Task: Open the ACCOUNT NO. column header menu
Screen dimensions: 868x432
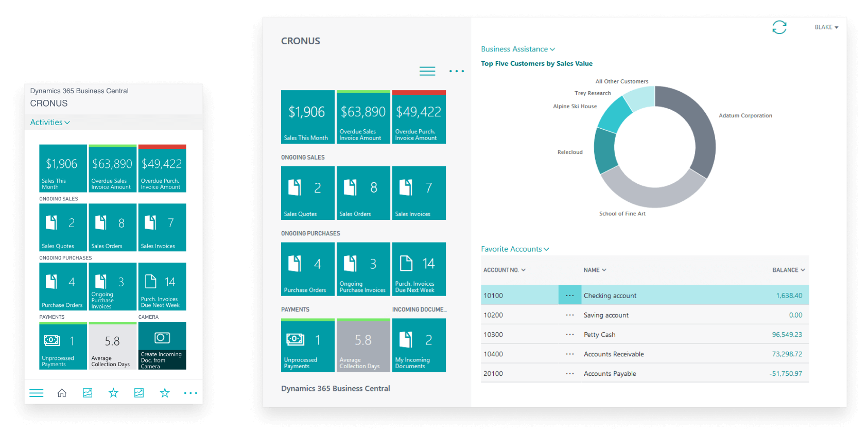Action: click(504, 270)
